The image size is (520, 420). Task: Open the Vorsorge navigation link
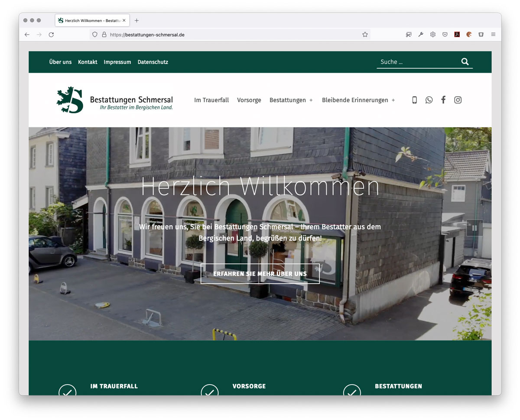249,100
